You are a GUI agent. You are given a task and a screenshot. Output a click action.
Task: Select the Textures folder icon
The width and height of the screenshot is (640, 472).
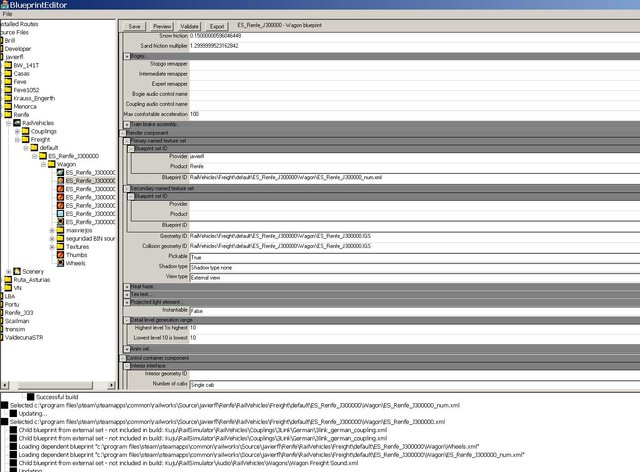pos(59,246)
